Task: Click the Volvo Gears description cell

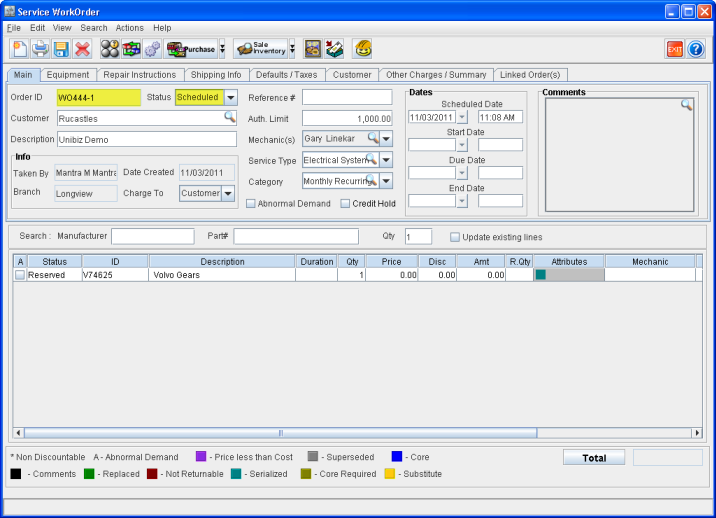Action: click(x=222, y=275)
